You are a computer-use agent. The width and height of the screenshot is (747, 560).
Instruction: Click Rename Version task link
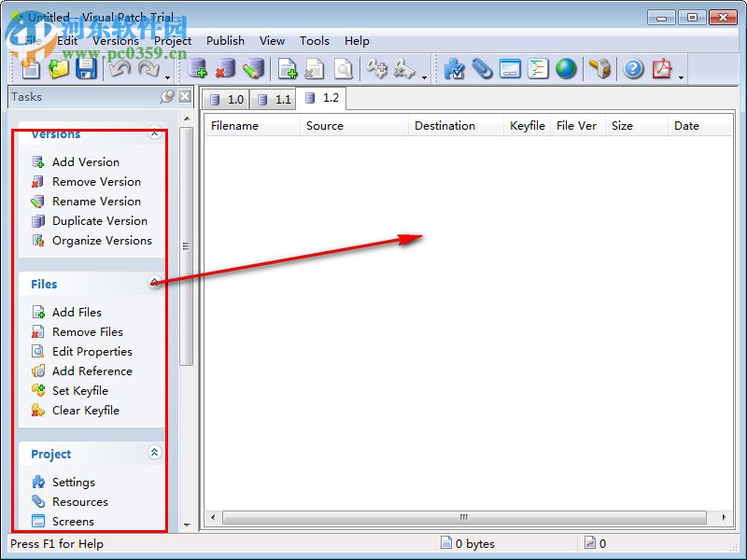pyautogui.click(x=97, y=201)
